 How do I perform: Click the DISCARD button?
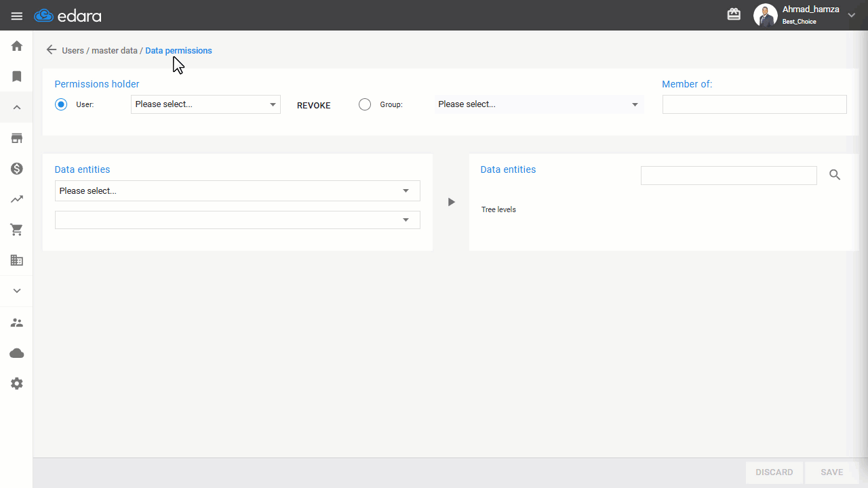click(774, 472)
